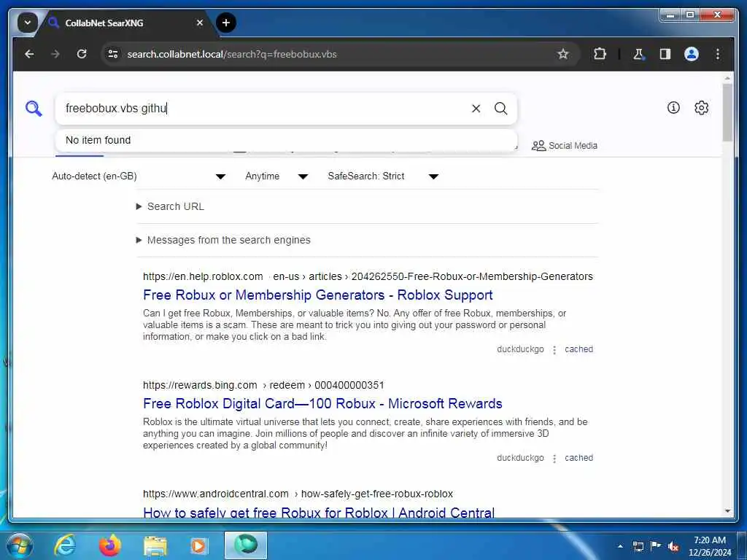View site information icon in address bar

(113, 54)
